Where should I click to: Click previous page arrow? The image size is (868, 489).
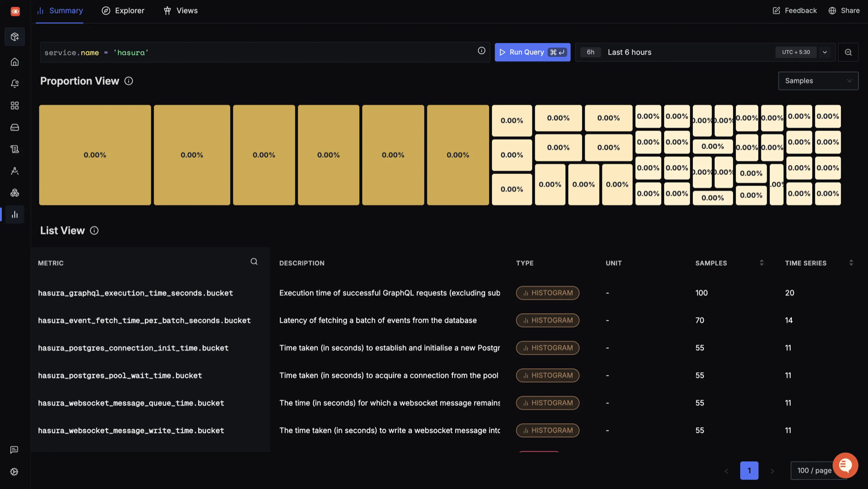click(x=726, y=471)
